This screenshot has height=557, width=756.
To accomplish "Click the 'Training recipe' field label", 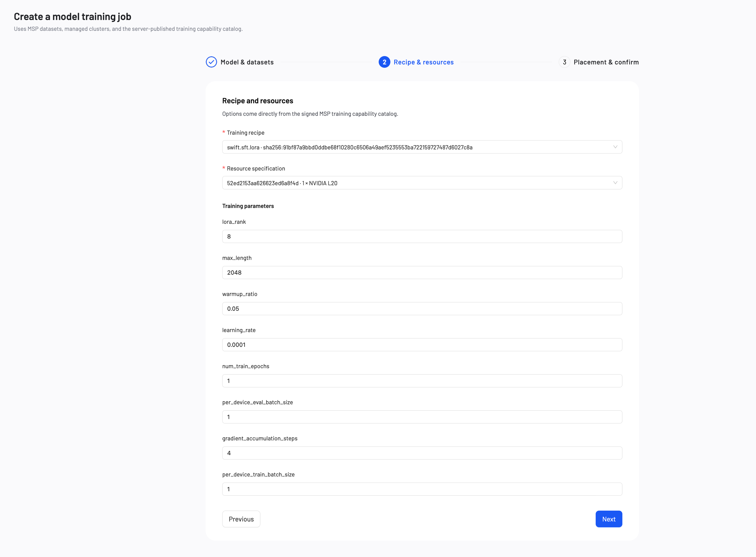I will [246, 132].
